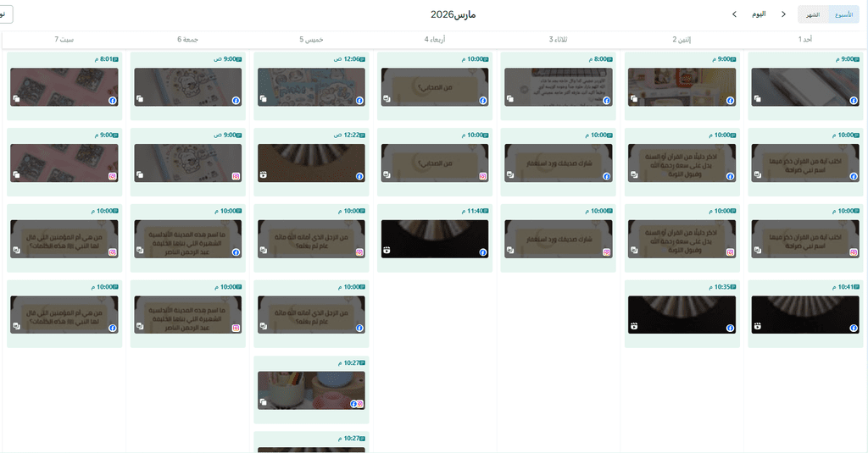Click the arrow left of اليوم
868x453 pixels.
point(735,14)
